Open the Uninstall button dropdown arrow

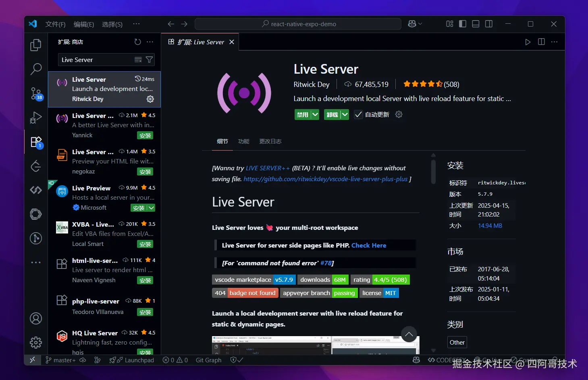pos(345,115)
